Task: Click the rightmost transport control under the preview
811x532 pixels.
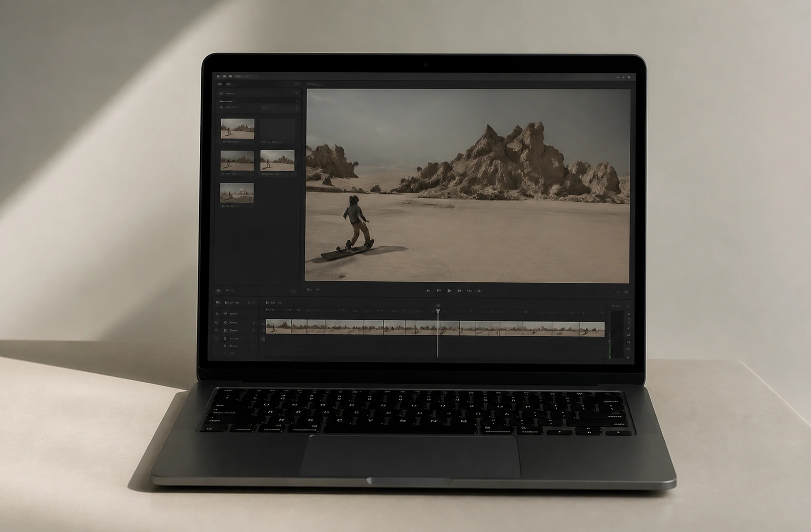Action: point(479,291)
